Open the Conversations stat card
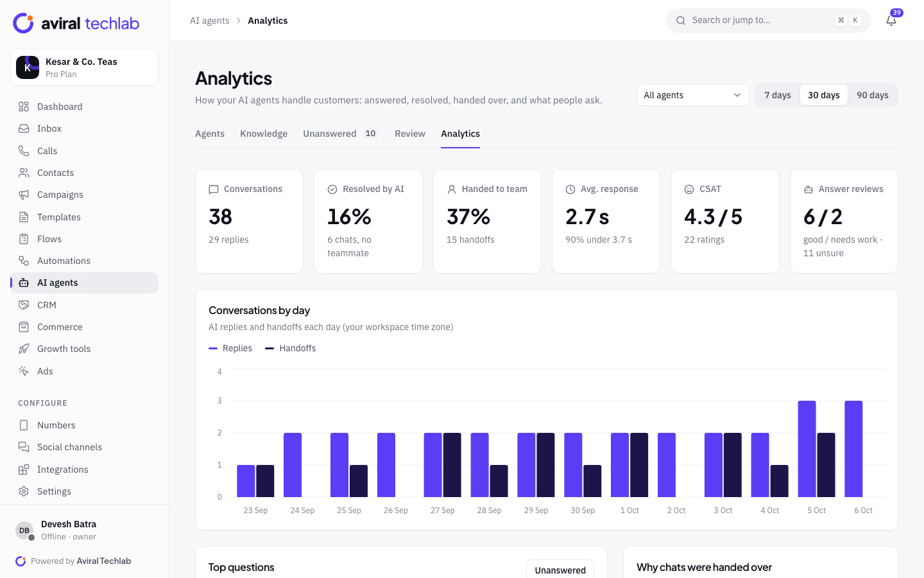The height and width of the screenshot is (578, 924). pos(249,221)
